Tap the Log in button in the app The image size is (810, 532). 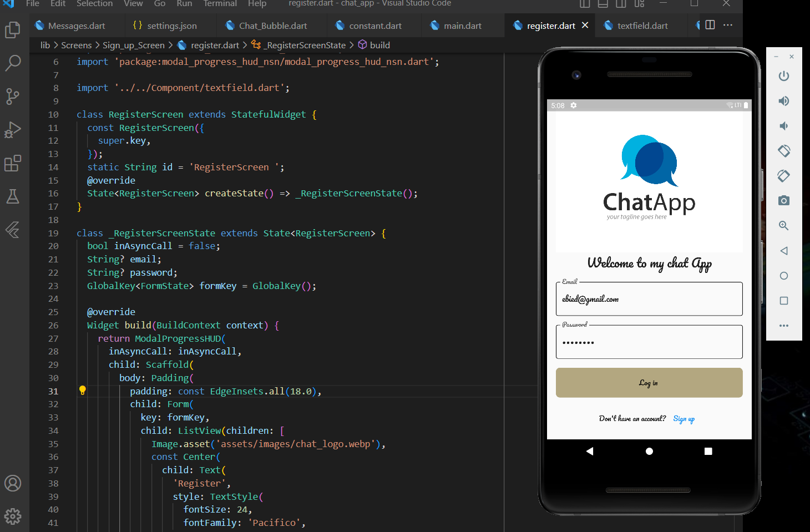pyautogui.click(x=649, y=382)
